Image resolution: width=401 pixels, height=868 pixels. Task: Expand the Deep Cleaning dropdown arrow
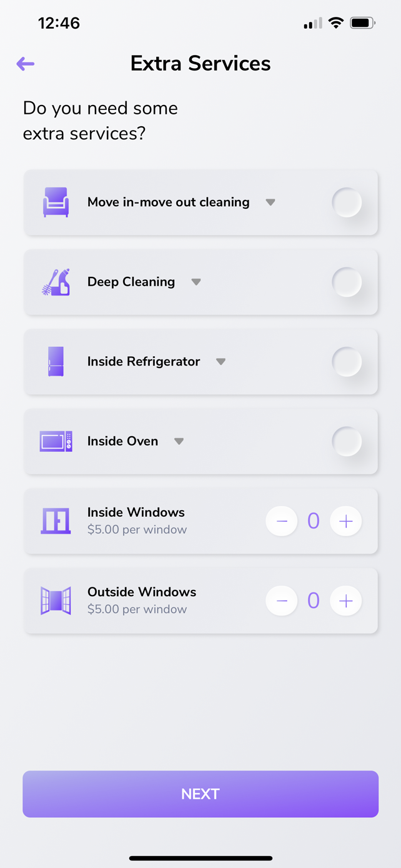196,282
